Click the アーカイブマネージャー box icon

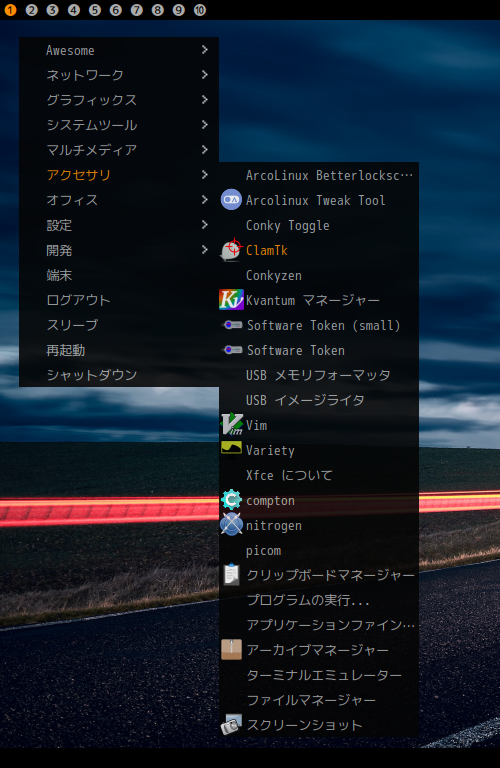click(231, 650)
